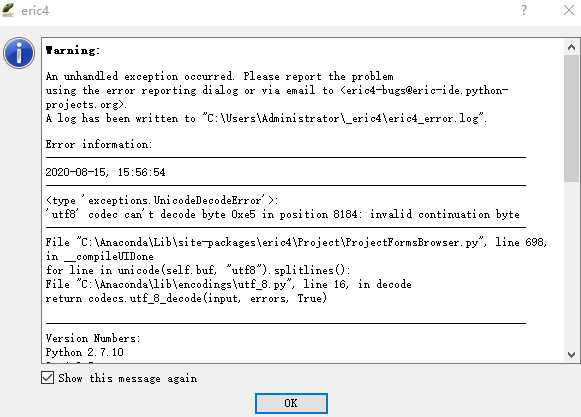Click the scrollbar up arrow
Screen dimensions: 581x417
(571, 47)
